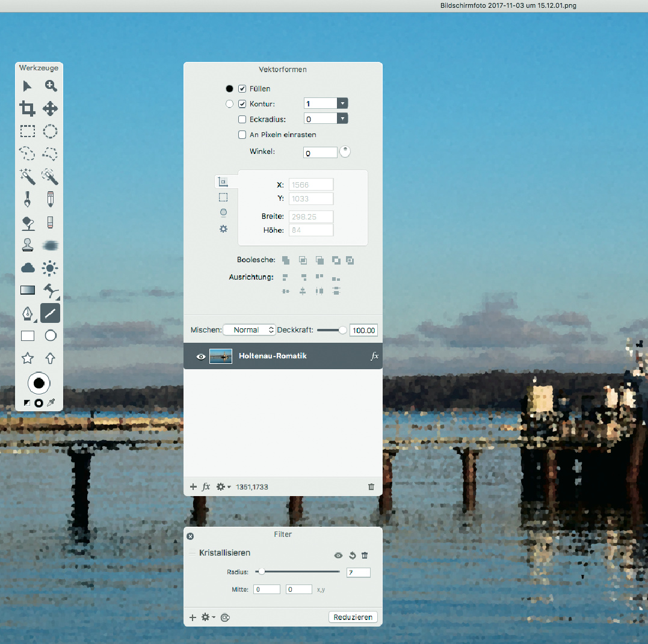Switch to the gear tab beside Höhe
Screen dimensions: 648x644
coord(224,229)
